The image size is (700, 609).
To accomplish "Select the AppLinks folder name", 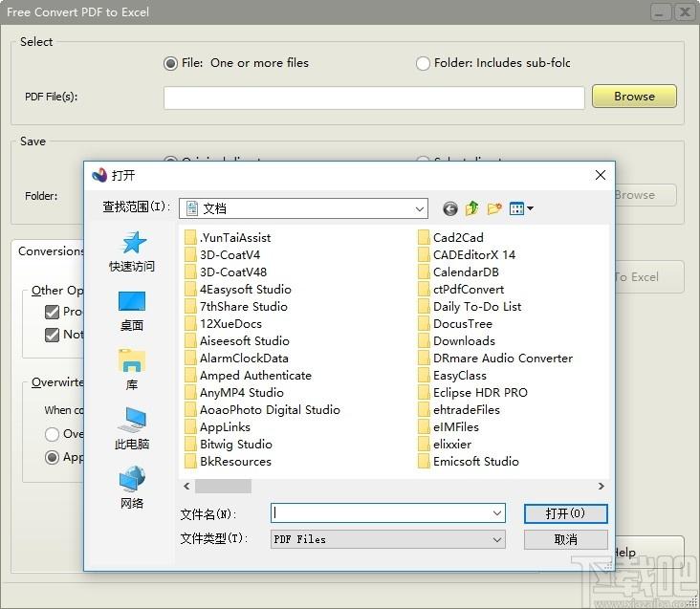I will coord(225,427).
